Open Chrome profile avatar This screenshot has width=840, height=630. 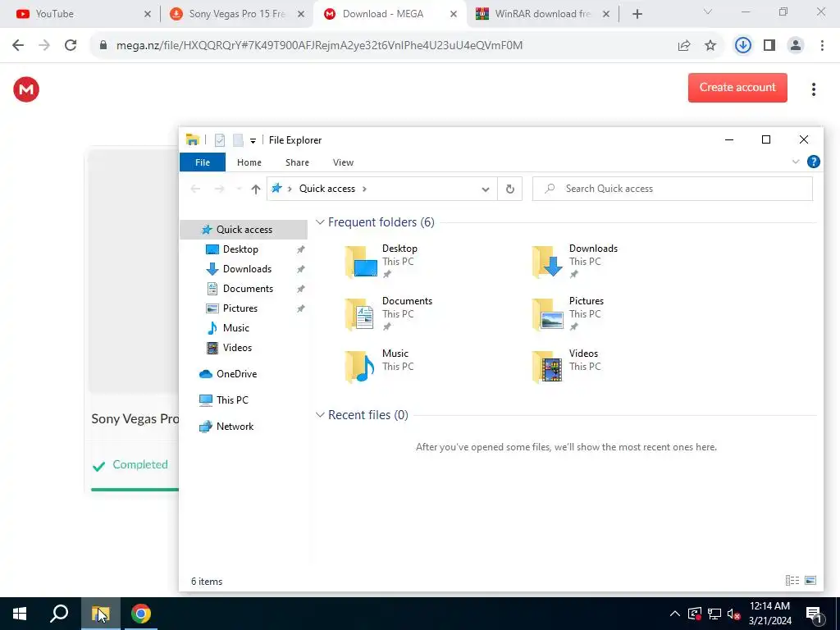pos(796,46)
